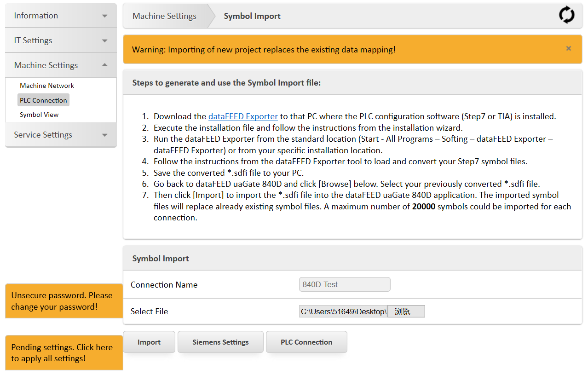This screenshot has height=375, width=588.
Task: Click the 浏览... browse file button
Action: 406,312
